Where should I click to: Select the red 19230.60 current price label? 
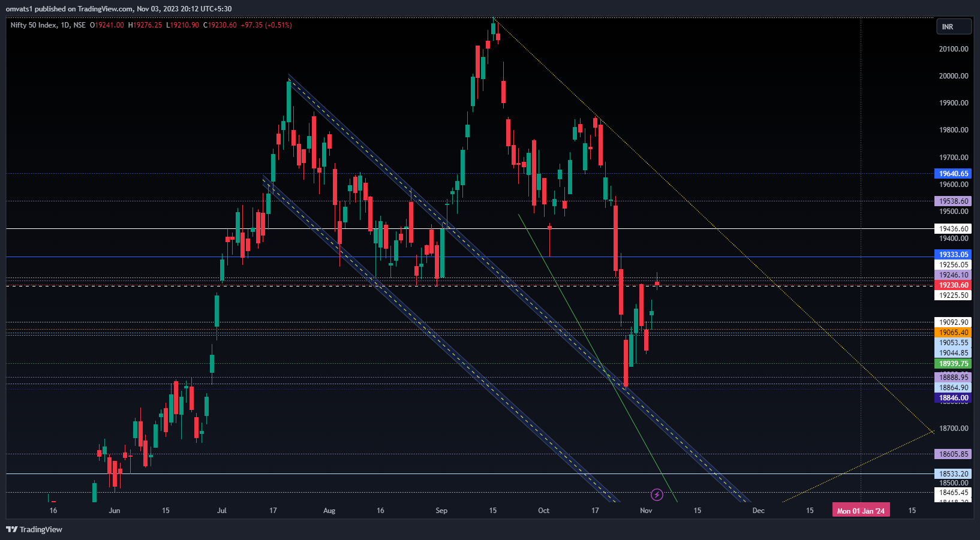[953, 285]
